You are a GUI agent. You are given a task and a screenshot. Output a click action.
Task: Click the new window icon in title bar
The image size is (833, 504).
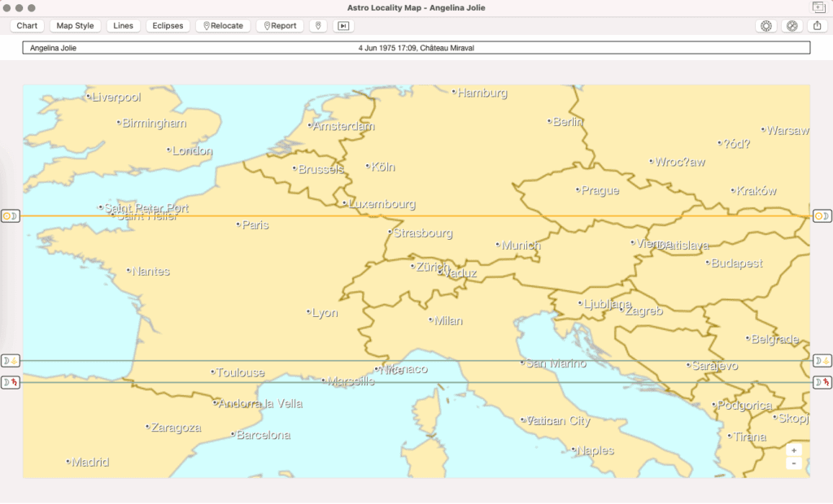[x=818, y=7]
